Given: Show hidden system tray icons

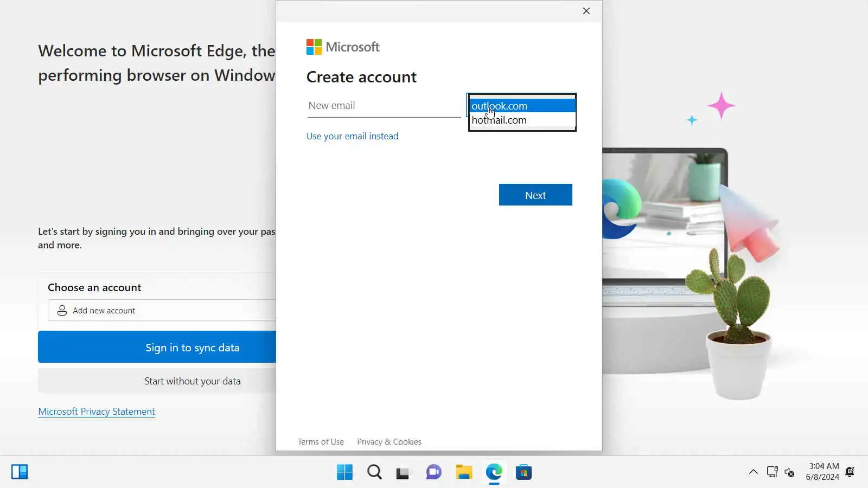Looking at the screenshot, I should coord(754,472).
